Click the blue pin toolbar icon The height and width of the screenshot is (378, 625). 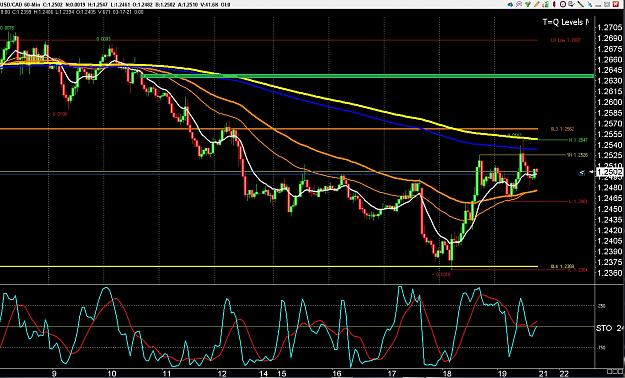tap(590, 4)
